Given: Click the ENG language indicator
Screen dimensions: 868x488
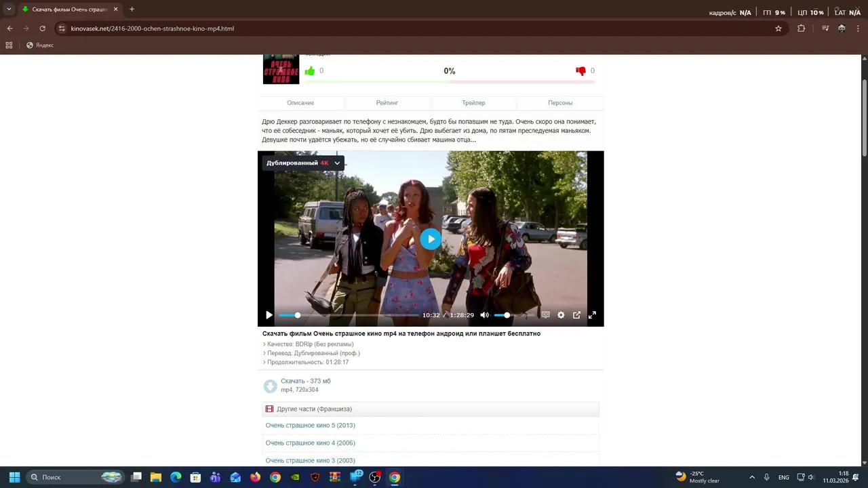Looking at the screenshot, I should (784, 477).
